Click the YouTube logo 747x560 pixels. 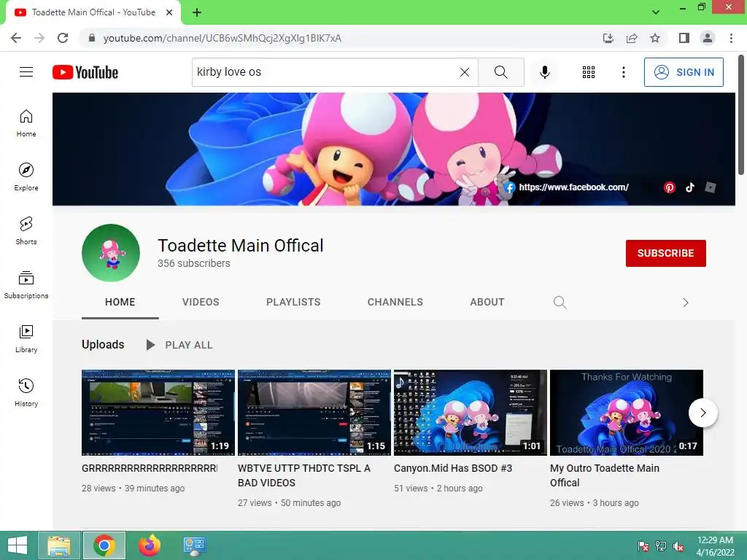(85, 72)
